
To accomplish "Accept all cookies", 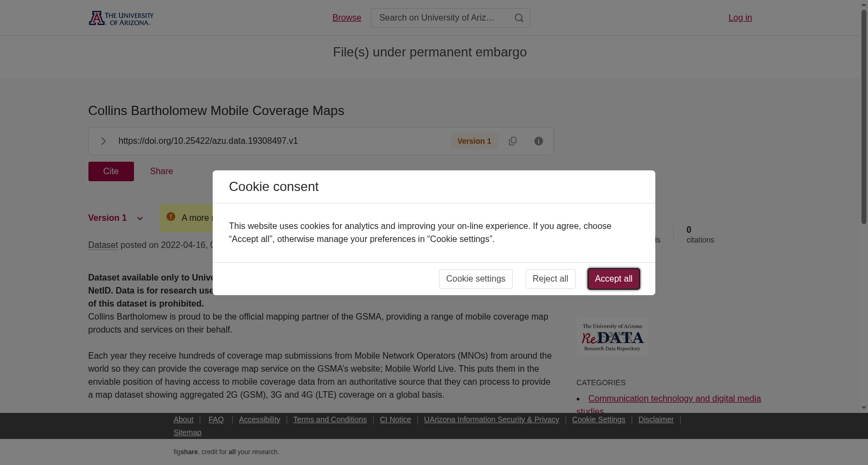I will point(614,279).
